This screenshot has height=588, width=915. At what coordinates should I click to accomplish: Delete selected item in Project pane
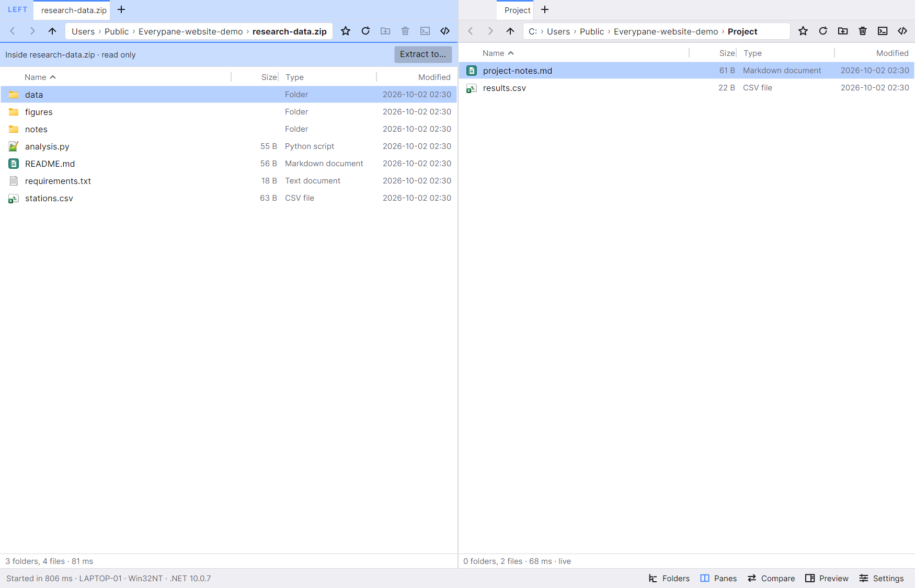pos(863,31)
